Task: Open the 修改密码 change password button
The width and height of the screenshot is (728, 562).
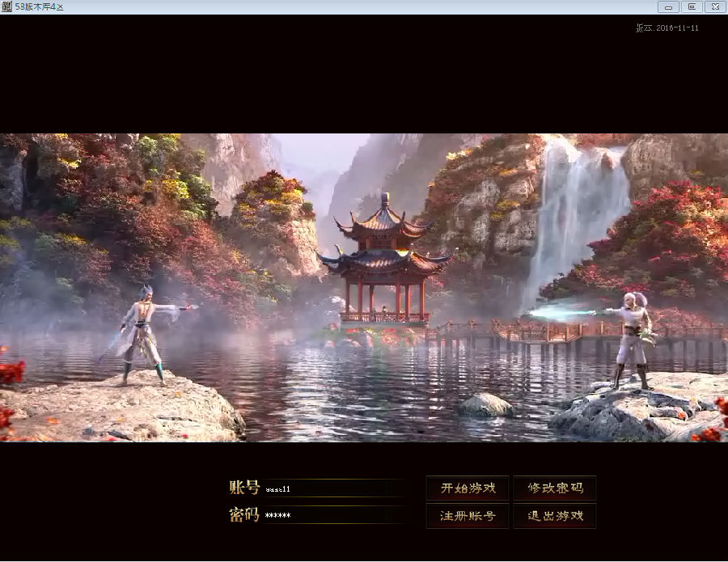Action: coord(555,488)
